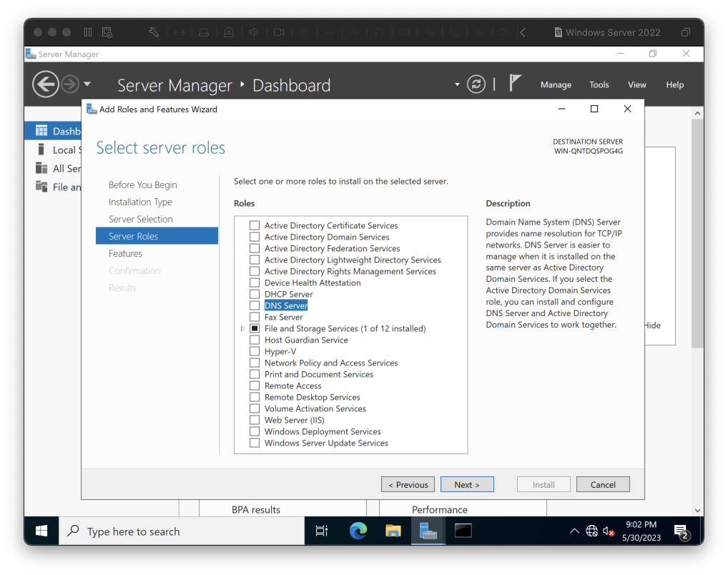Open the navigation history dropdown arrow
Viewport: 728px width, 575px height.
[87, 84]
